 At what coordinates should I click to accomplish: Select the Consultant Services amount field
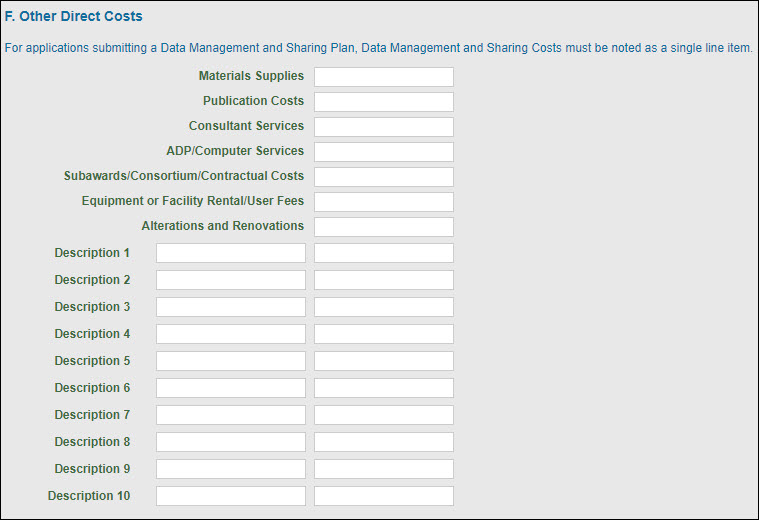click(x=383, y=127)
